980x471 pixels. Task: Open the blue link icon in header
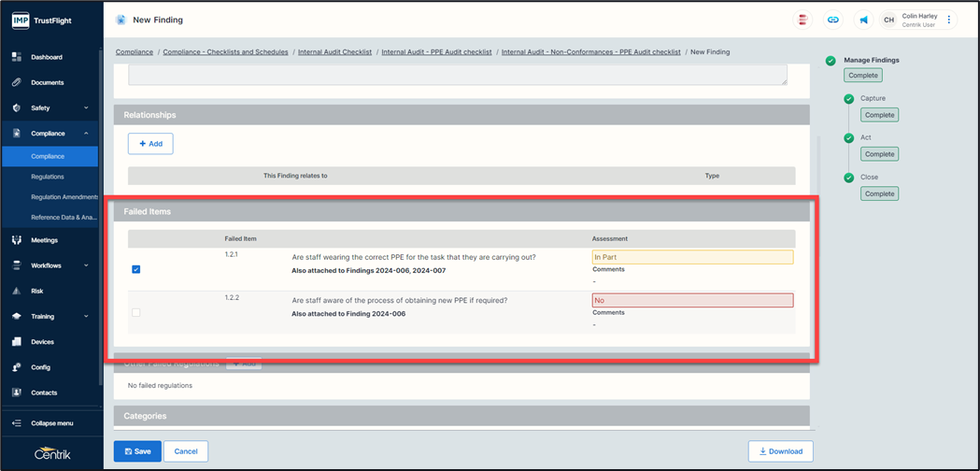point(831,20)
